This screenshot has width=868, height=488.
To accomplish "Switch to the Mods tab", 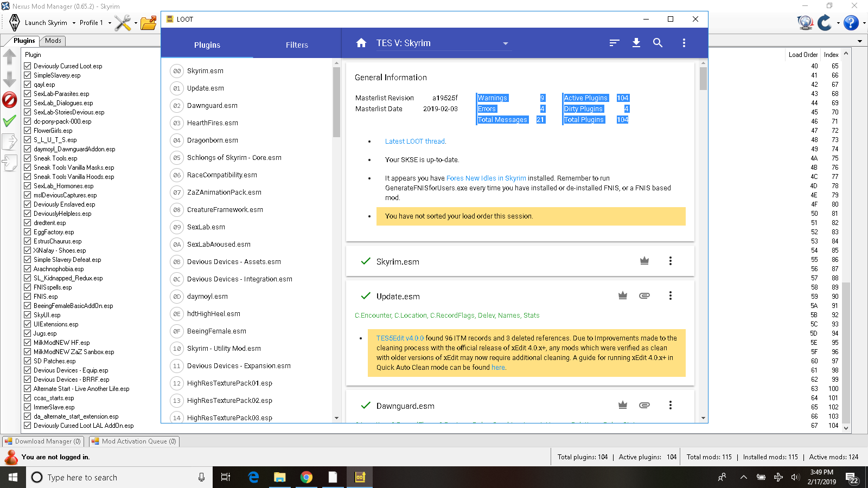I will point(53,41).
